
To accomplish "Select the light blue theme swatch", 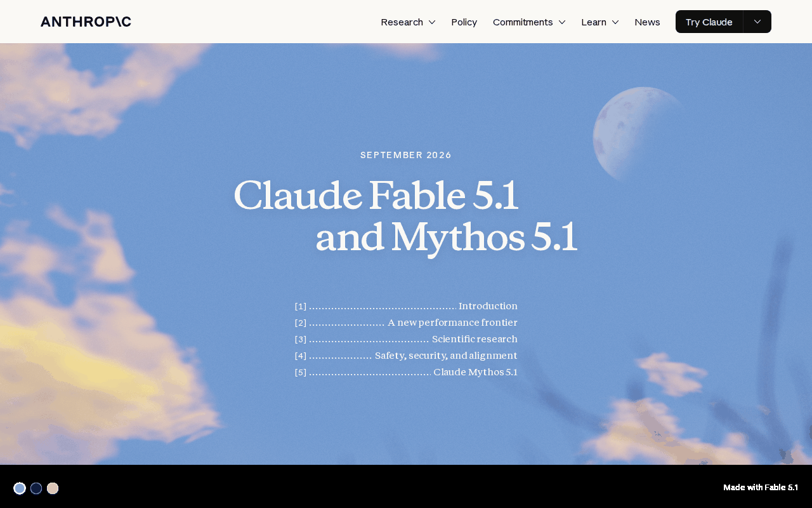I will (20, 488).
